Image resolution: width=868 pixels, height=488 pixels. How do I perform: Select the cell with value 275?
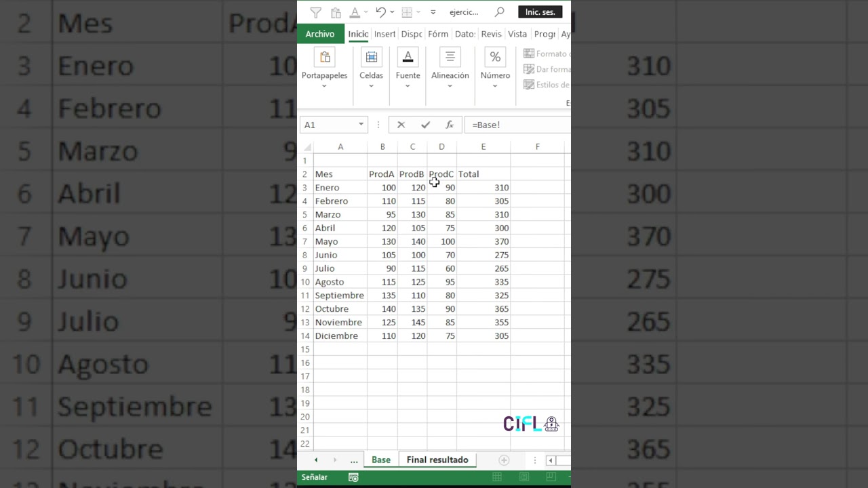[484, 255]
